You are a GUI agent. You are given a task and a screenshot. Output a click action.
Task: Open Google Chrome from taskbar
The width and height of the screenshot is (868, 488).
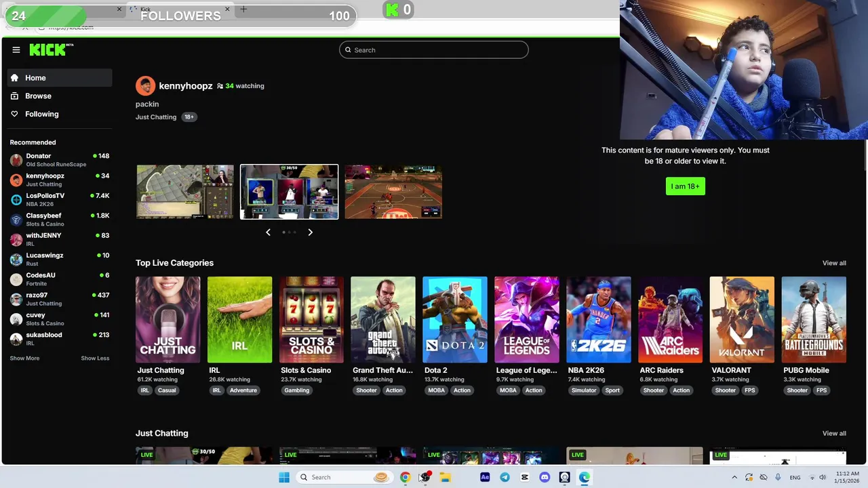[x=405, y=477]
